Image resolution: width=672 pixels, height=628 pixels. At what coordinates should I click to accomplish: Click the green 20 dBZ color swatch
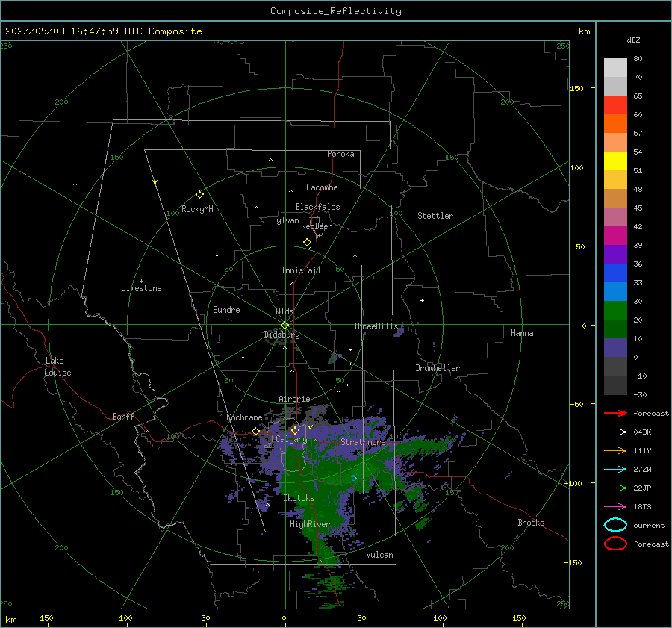pyautogui.click(x=615, y=311)
